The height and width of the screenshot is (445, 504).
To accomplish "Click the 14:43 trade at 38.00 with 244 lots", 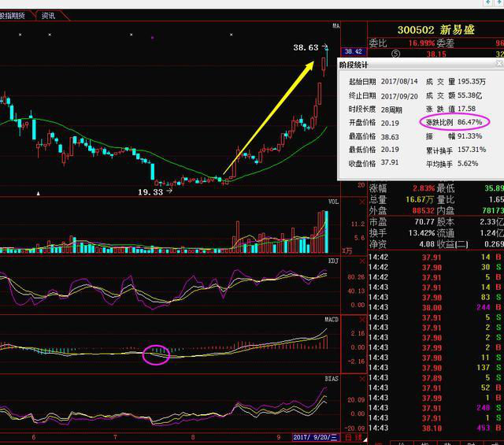I will click(435, 307).
